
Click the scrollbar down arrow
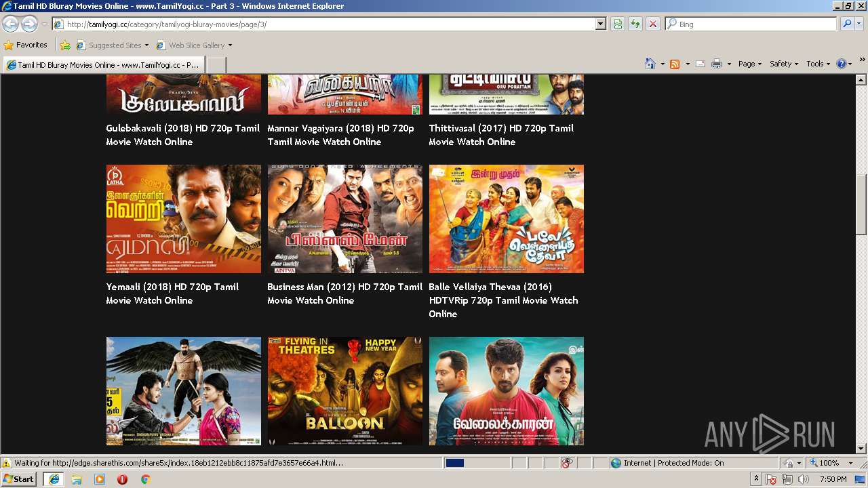click(861, 449)
